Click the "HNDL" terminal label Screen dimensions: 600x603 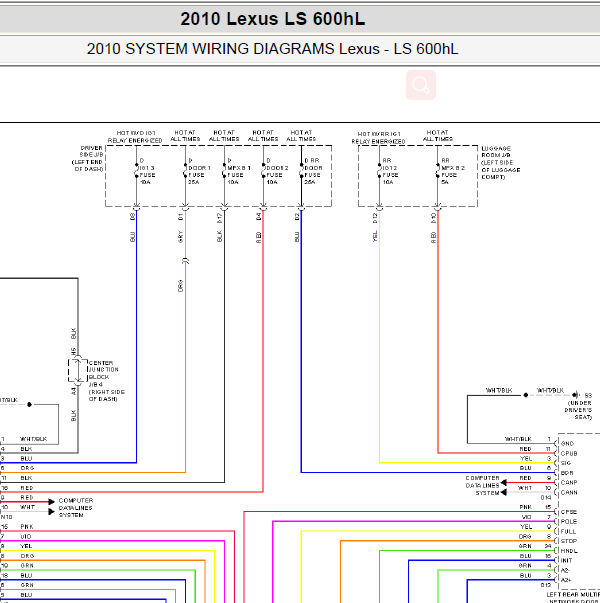[x=569, y=551]
